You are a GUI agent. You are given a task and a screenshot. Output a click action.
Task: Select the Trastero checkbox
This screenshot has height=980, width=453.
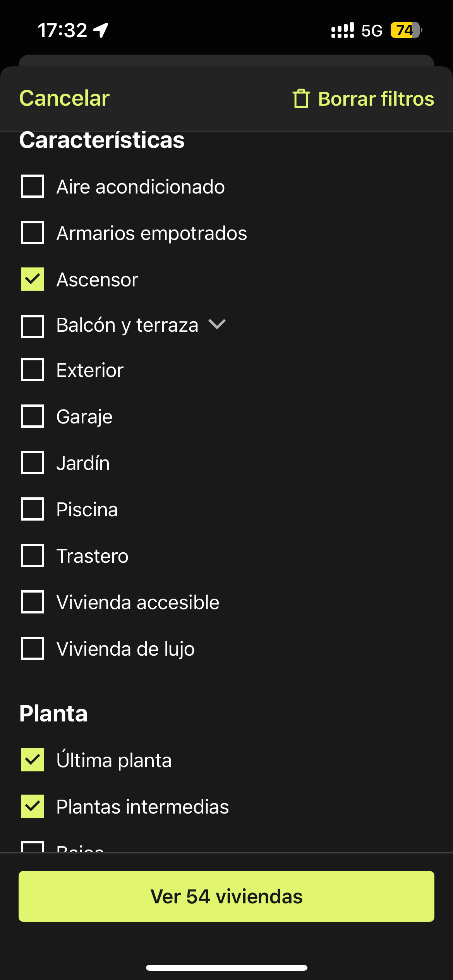pos(33,555)
